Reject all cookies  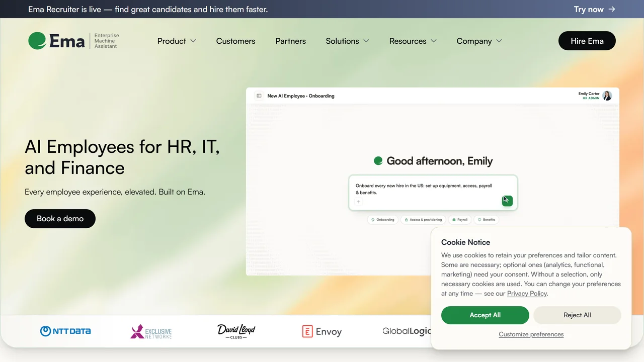pyautogui.click(x=577, y=315)
